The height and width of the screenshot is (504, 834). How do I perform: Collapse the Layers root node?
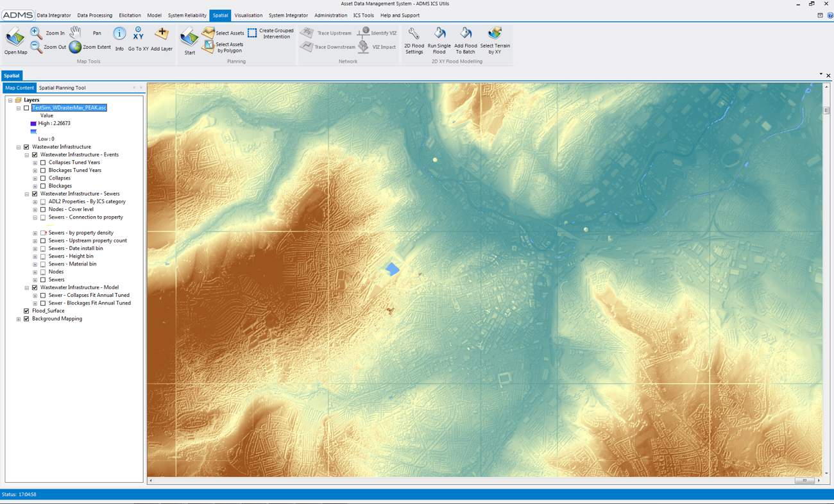pyautogui.click(x=10, y=100)
